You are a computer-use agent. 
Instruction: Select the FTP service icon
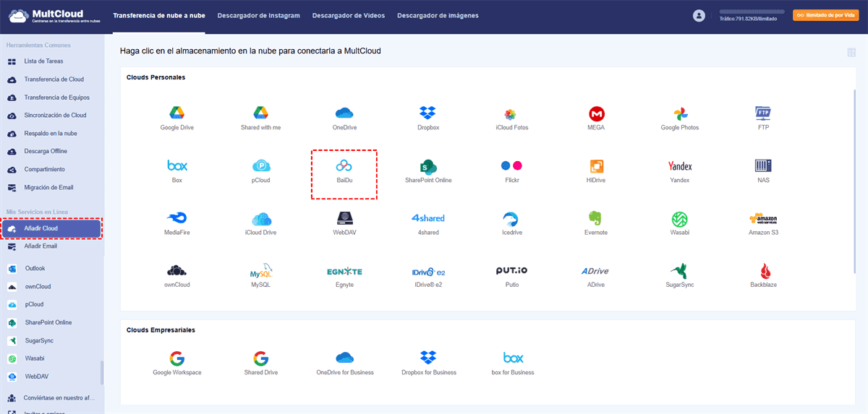coord(764,118)
